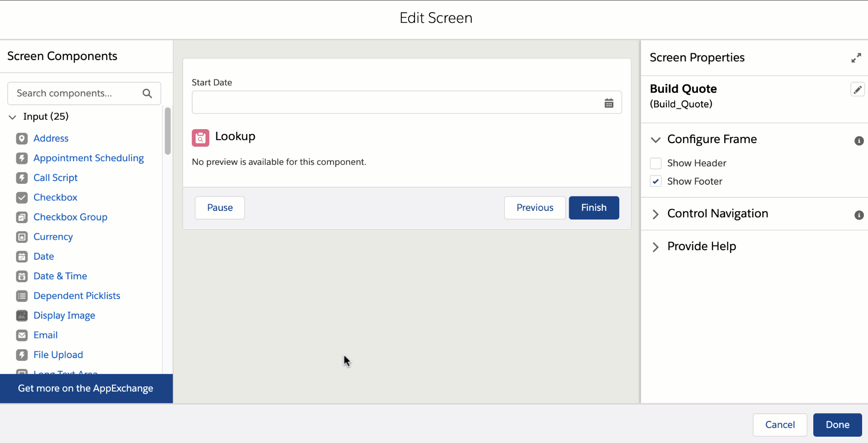
Task: Click the pink Lookup component icon
Action: point(200,138)
